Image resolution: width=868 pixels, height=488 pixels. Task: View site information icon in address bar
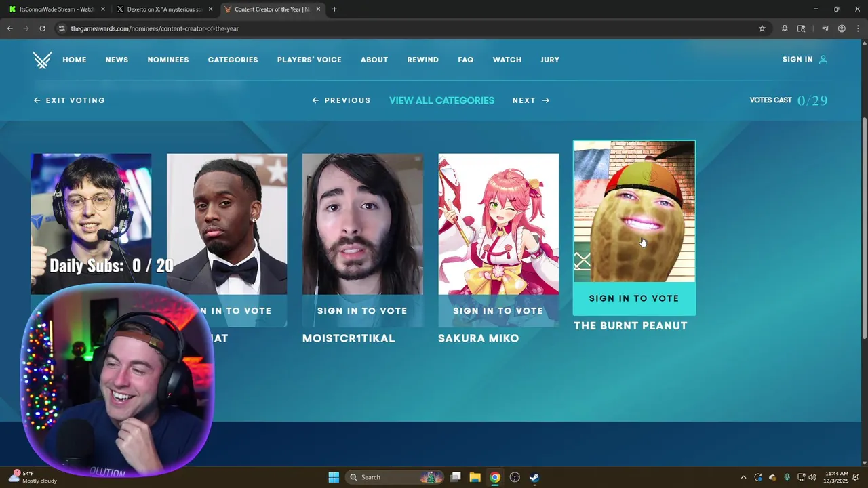pyautogui.click(x=62, y=28)
